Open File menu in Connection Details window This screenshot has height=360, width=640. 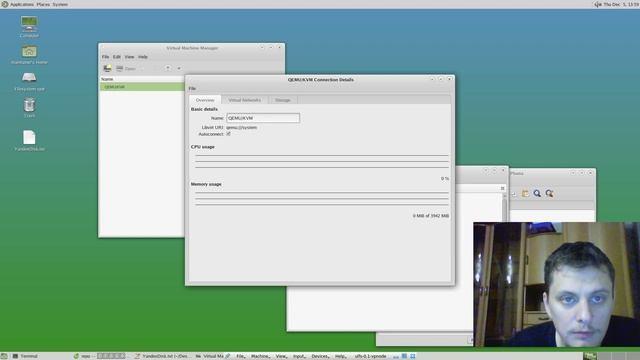point(192,89)
